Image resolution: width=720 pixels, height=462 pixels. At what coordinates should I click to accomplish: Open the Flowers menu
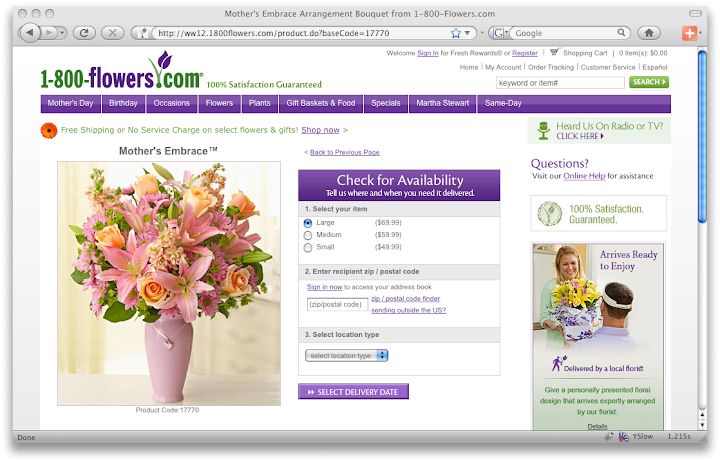[219, 103]
